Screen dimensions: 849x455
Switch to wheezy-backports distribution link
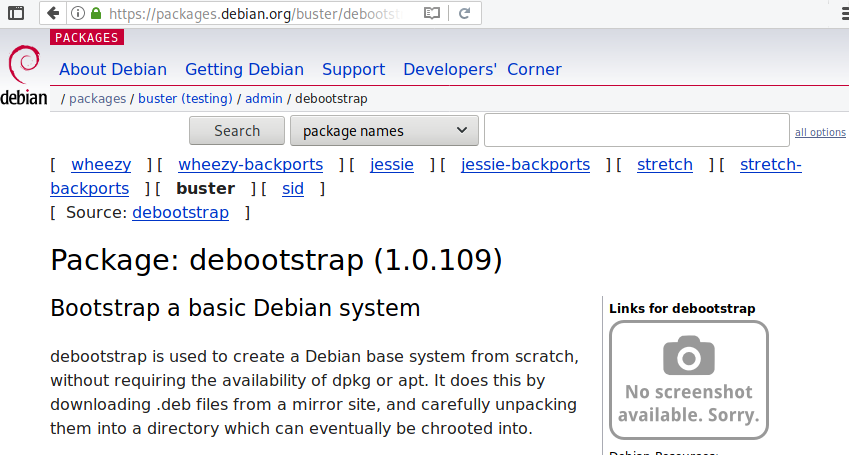[251, 165]
